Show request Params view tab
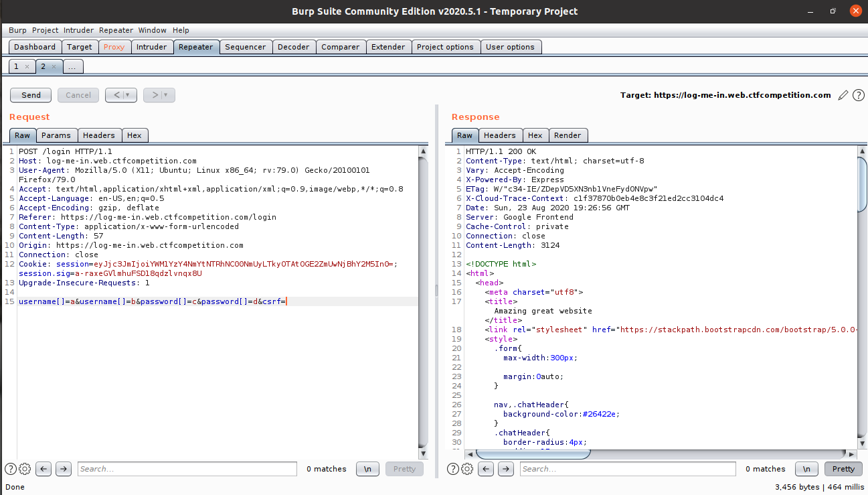Viewport: 868px width, 495px height. pos(56,135)
